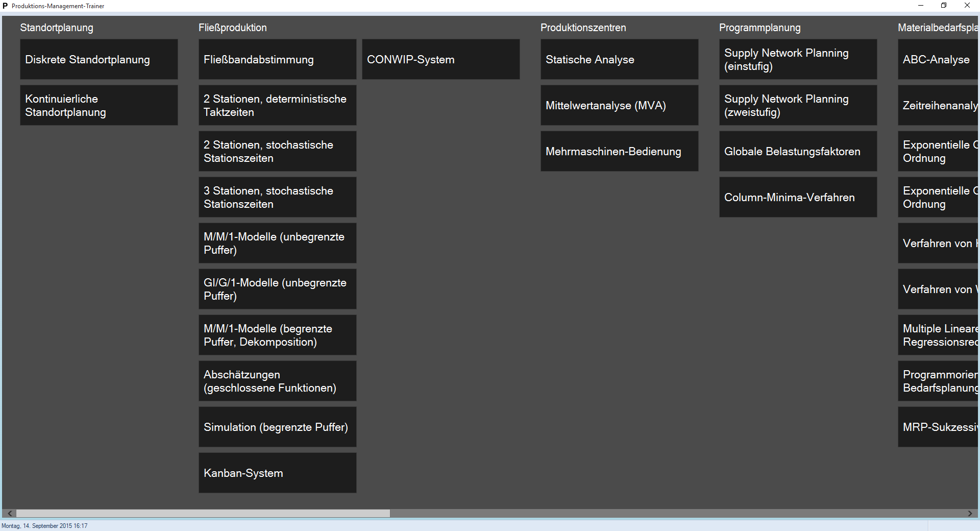Open Mehrmaschinen-Bedienung tile

pyautogui.click(x=619, y=151)
